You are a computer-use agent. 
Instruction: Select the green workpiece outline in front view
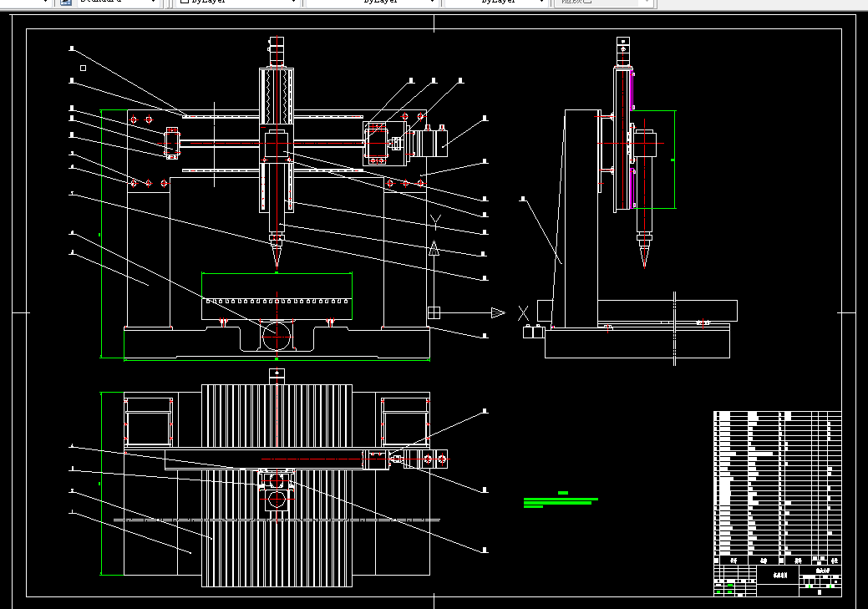click(x=277, y=297)
